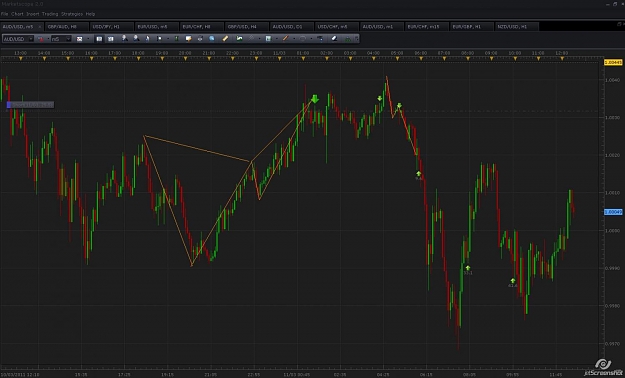Switch to the EUR/CHF, H8 chart tab
Image resolution: width=625 pixels, height=378 pixels.
click(201, 27)
